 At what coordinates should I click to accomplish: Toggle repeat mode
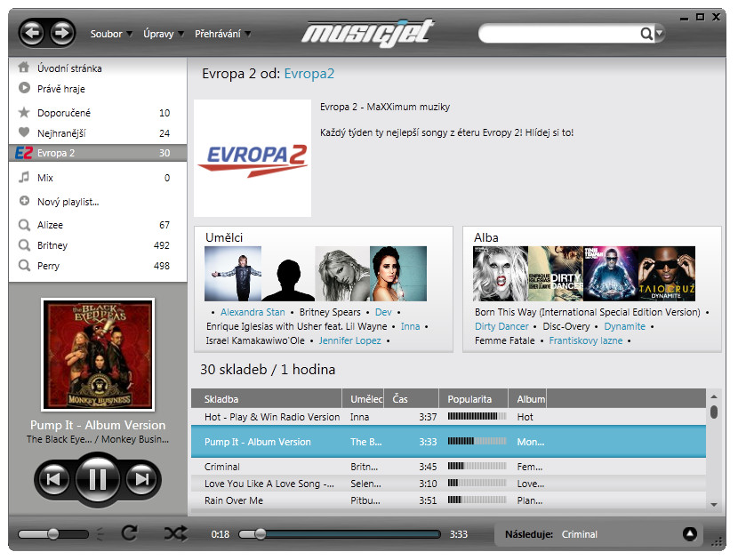[130, 533]
